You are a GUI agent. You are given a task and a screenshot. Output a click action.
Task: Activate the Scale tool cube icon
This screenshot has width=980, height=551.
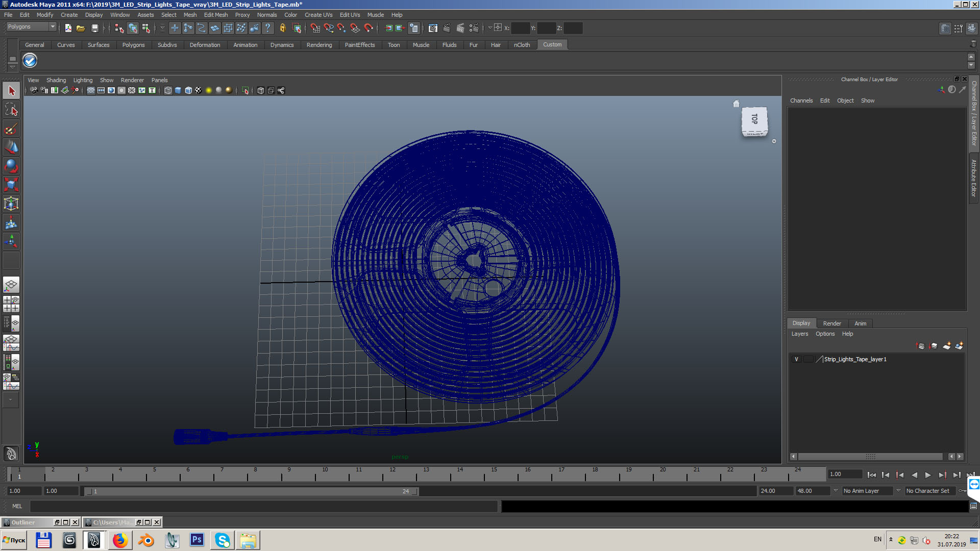[x=11, y=185]
